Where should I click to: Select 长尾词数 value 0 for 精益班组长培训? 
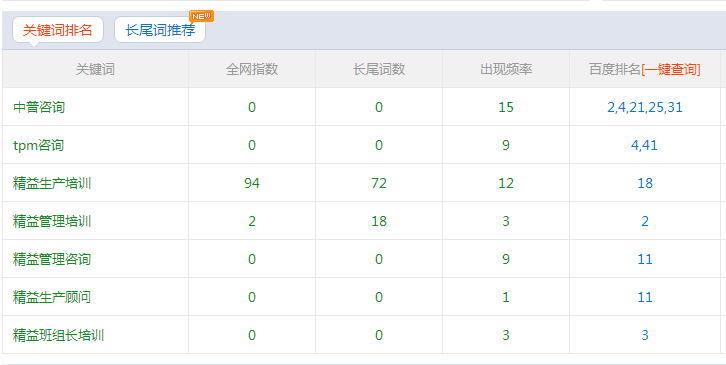point(379,335)
